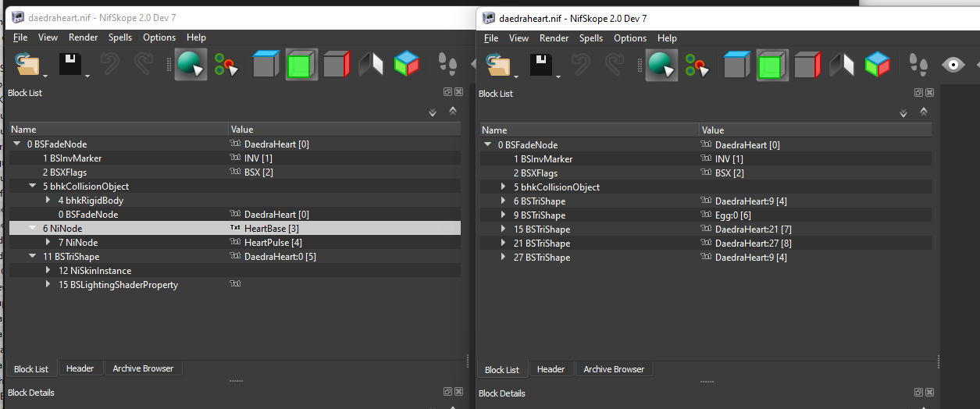Switch to Archive Browser tab in left window
Screen dimensions: 980x409
pos(143,368)
